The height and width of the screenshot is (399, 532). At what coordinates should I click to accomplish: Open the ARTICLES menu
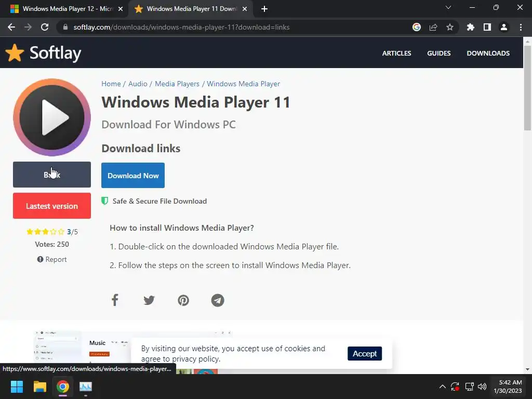tap(396, 54)
